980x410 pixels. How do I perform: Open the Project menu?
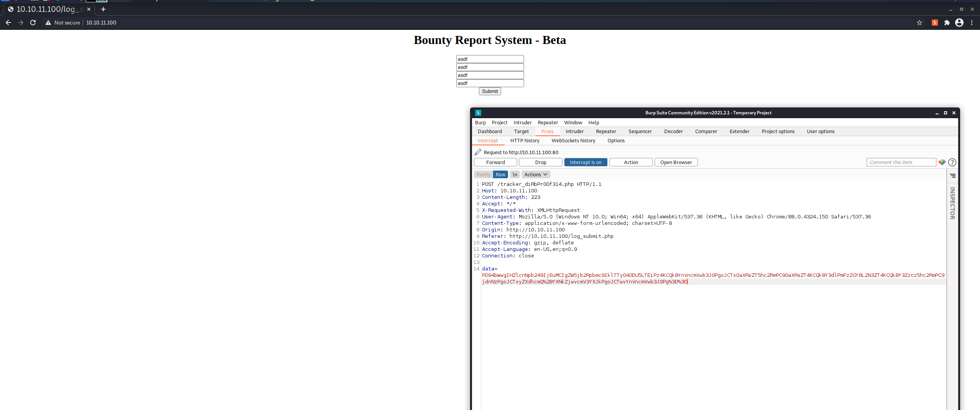(500, 122)
